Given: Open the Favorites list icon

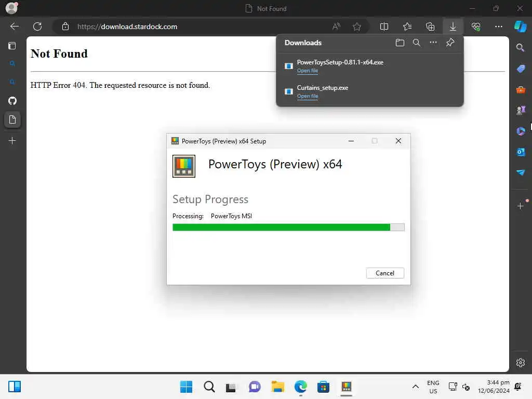Looking at the screenshot, I should point(407,26).
